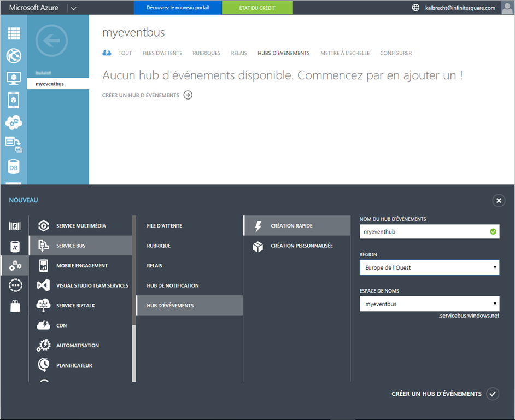Click the language globe icon
Viewport: 515px width, 420px height.
coord(415,8)
